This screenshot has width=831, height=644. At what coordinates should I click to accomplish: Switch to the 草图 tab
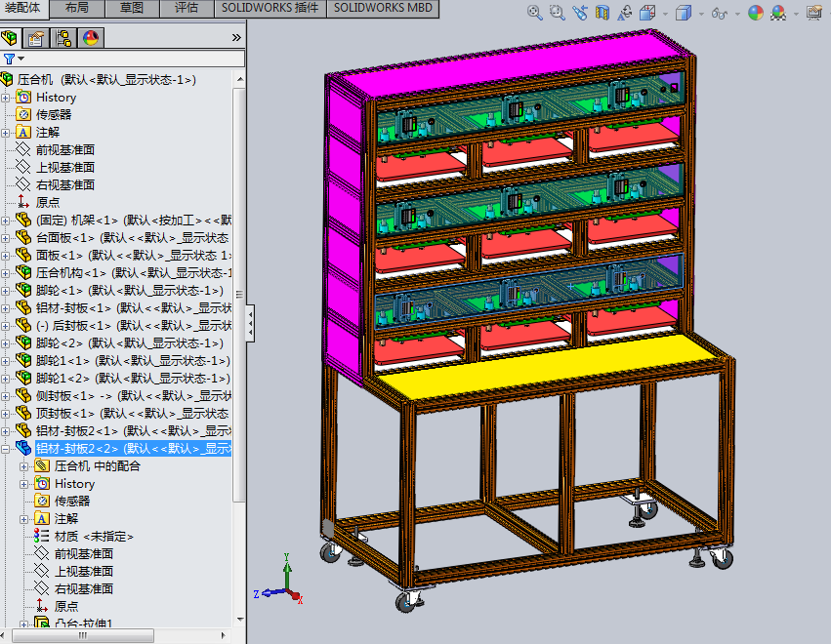[x=132, y=8]
